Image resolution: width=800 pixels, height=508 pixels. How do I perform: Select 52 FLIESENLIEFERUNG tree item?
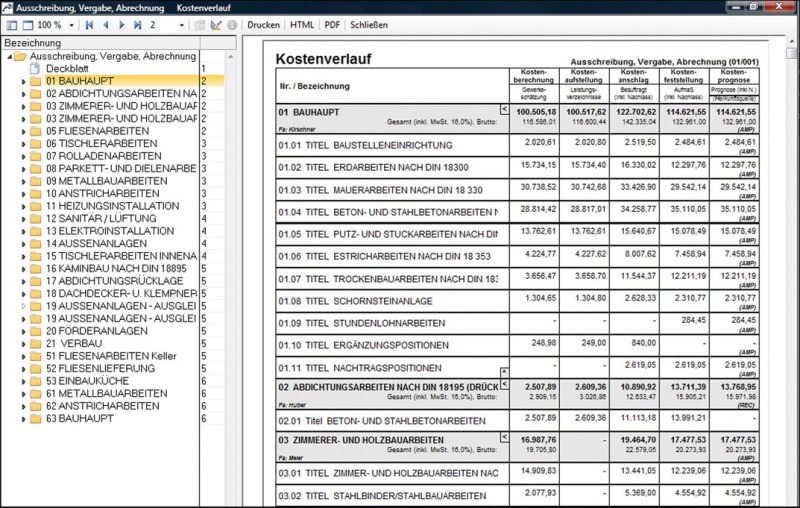[x=101, y=368]
